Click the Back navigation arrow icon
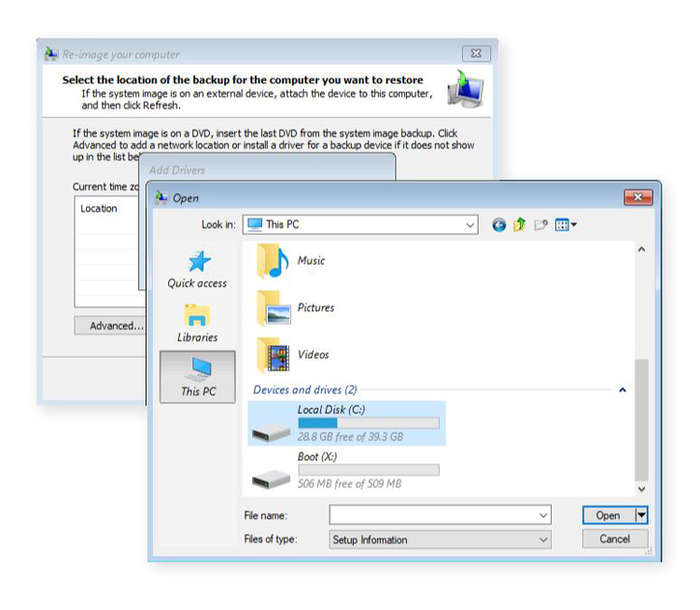This screenshot has width=700, height=610. point(499,225)
